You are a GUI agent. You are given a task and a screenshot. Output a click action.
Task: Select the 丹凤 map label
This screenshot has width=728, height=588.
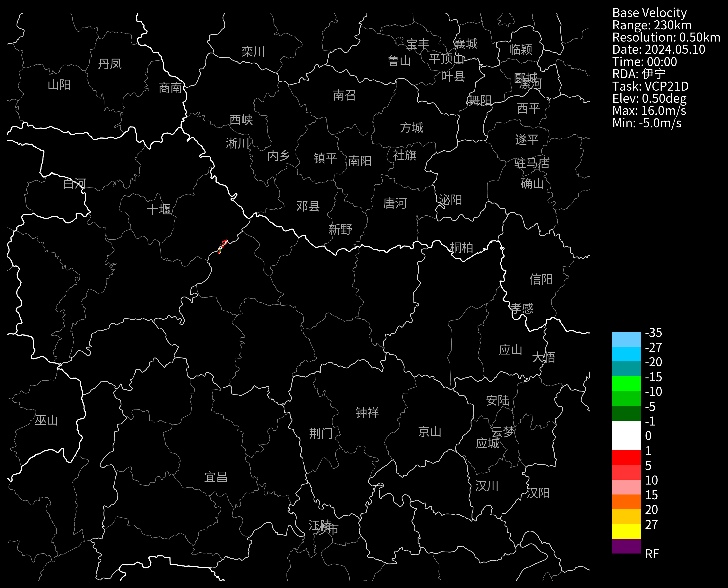pyautogui.click(x=109, y=64)
